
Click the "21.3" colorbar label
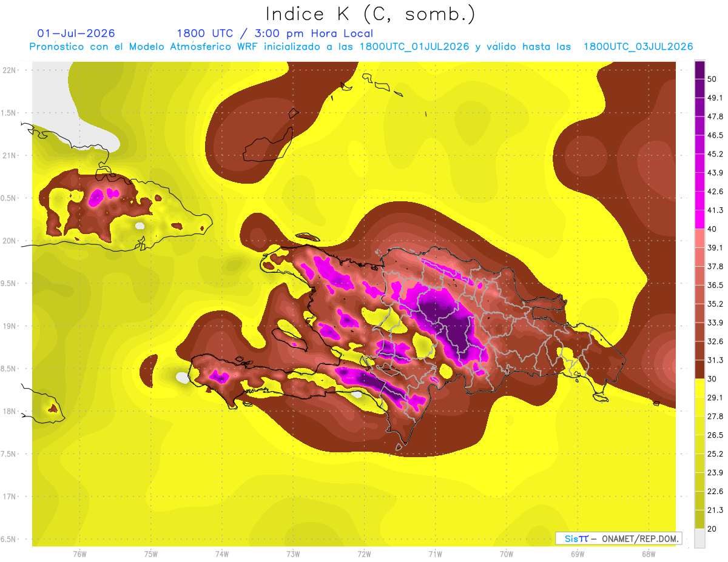point(715,510)
